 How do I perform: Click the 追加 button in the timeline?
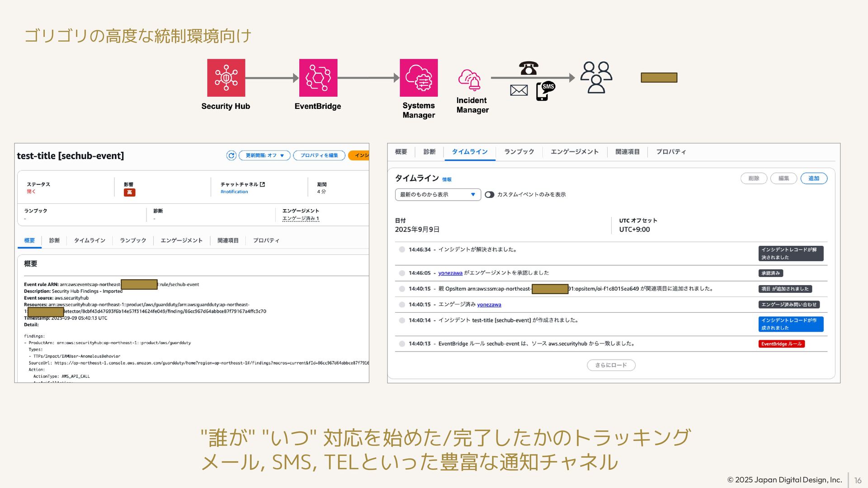tap(814, 178)
